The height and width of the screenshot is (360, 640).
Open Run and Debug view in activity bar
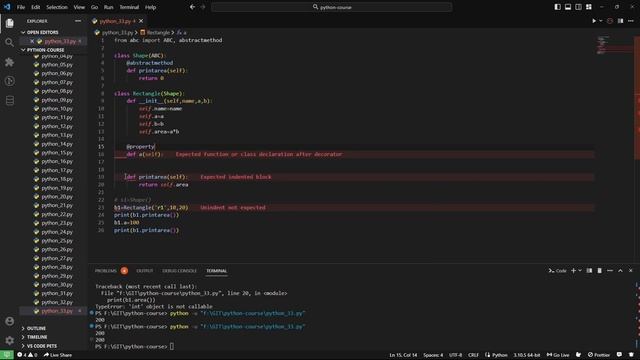9,81
